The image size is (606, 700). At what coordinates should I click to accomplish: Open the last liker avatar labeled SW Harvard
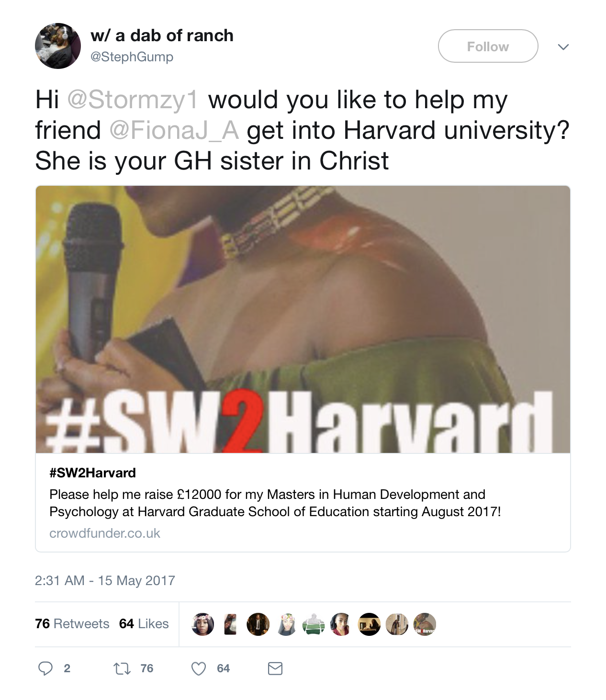(425, 624)
